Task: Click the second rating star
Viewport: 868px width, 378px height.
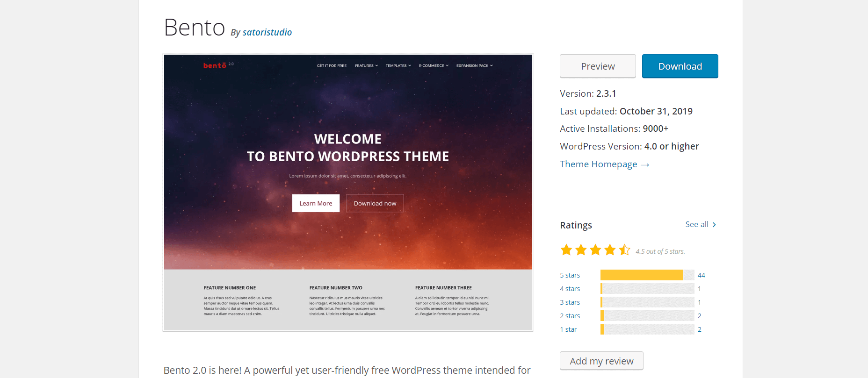Action: click(x=581, y=250)
